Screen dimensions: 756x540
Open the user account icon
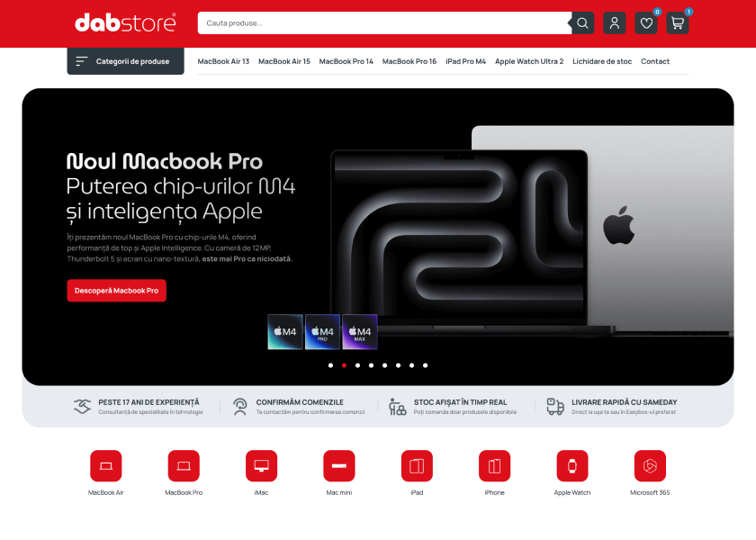(x=614, y=23)
